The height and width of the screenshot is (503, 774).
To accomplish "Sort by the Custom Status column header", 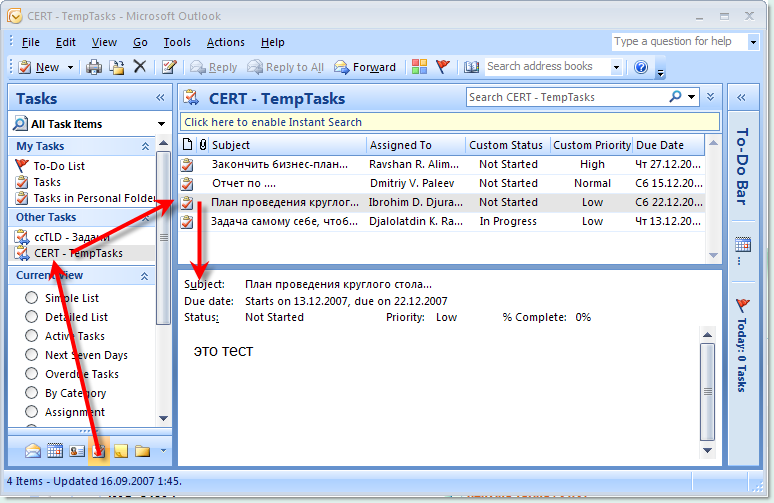I will point(507,145).
